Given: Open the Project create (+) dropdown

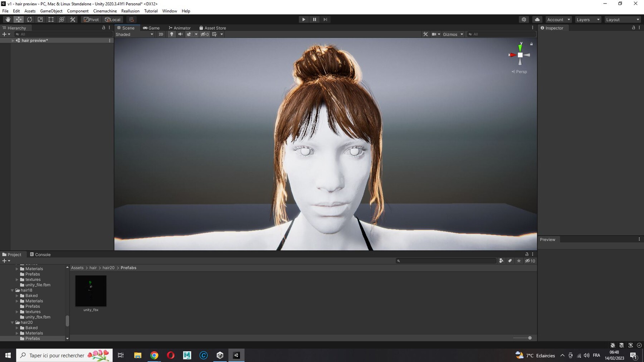Looking at the screenshot, I should (x=6, y=261).
